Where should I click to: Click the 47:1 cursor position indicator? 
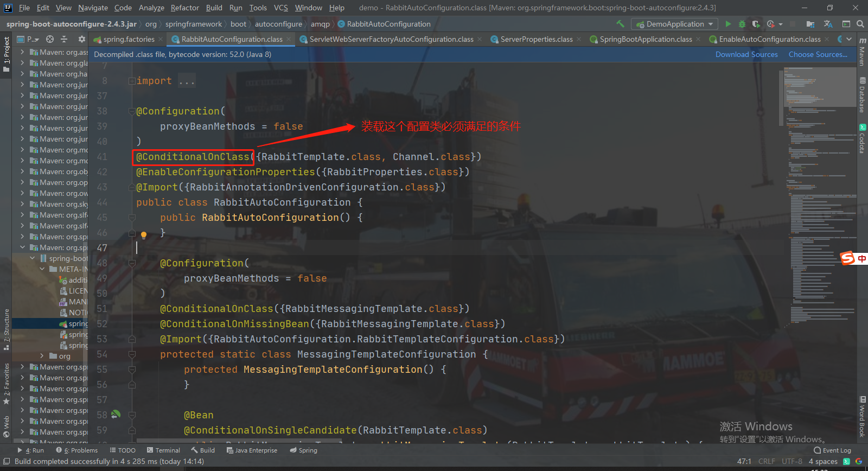[x=744, y=461]
